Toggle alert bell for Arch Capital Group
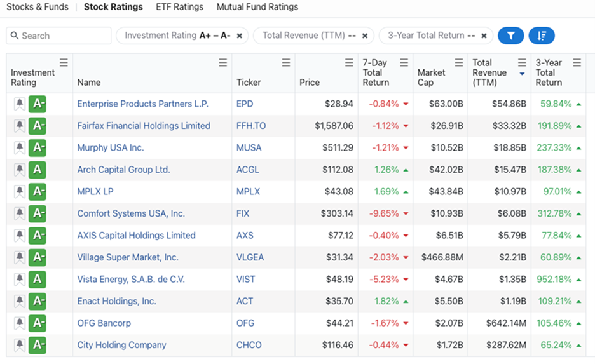This screenshot has height=364, width=595. click(x=19, y=170)
